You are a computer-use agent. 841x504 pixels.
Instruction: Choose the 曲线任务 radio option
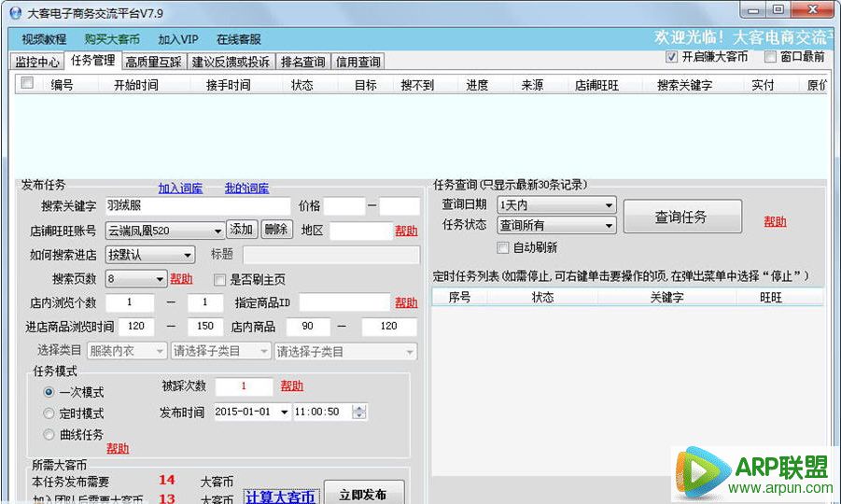(x=49, y=435)
